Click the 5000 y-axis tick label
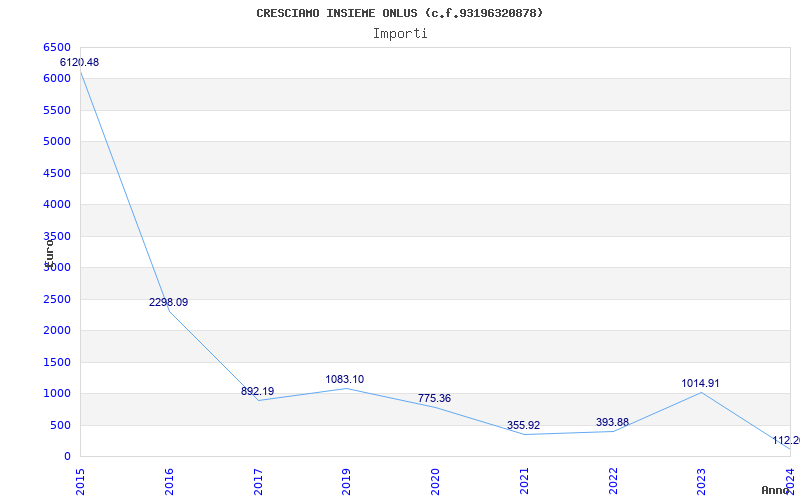800x500 pixels. [57, 142]
